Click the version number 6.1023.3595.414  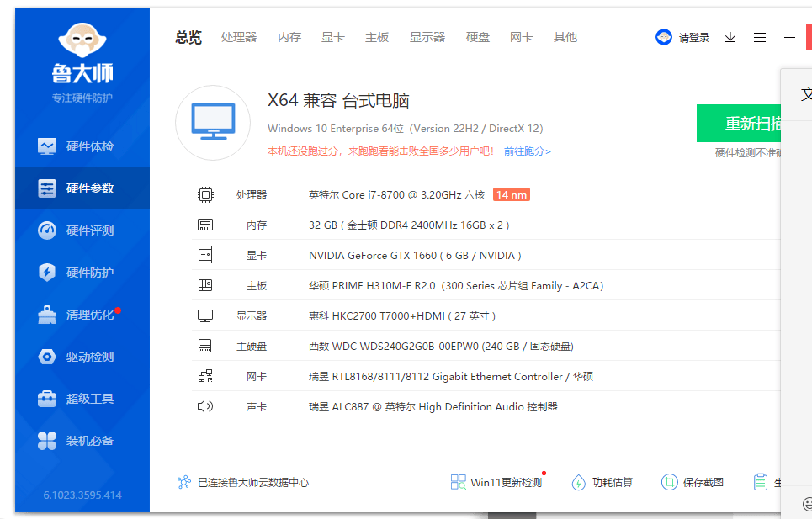82,495
